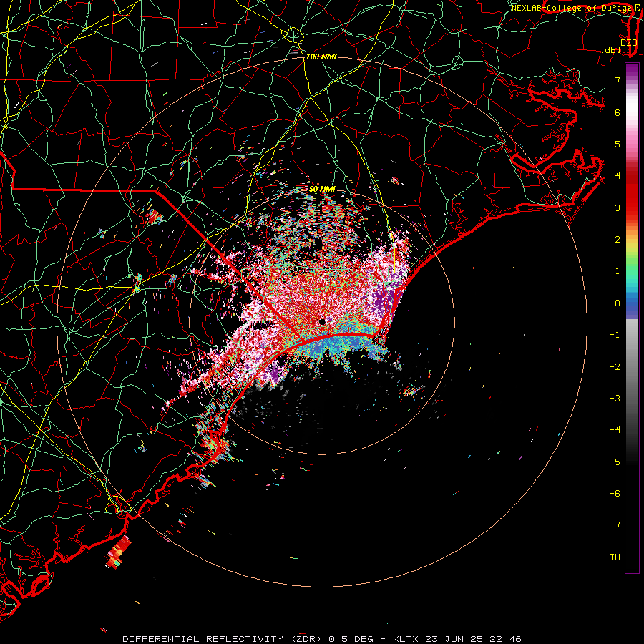Click the 5 value on color scale

click(618, 144)
